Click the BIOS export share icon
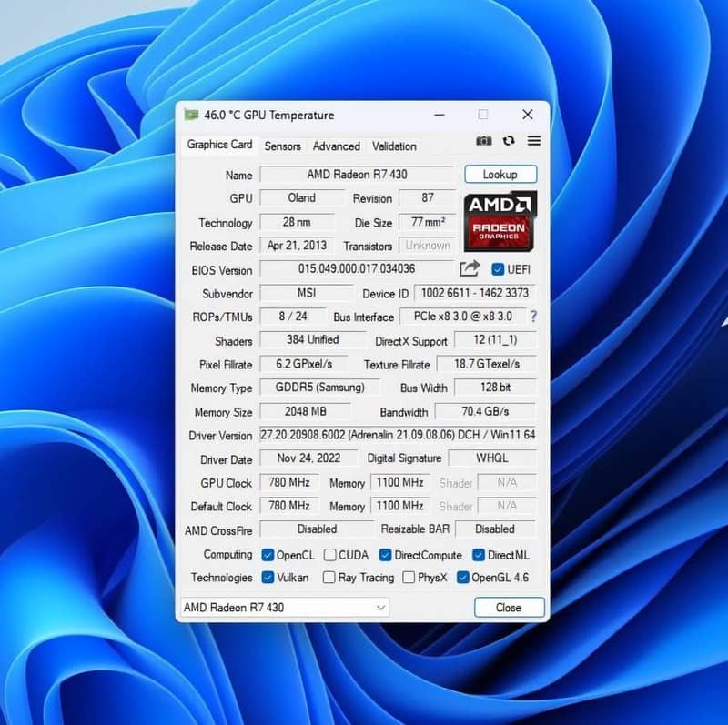728x725 pixels. tap(470, 268)
